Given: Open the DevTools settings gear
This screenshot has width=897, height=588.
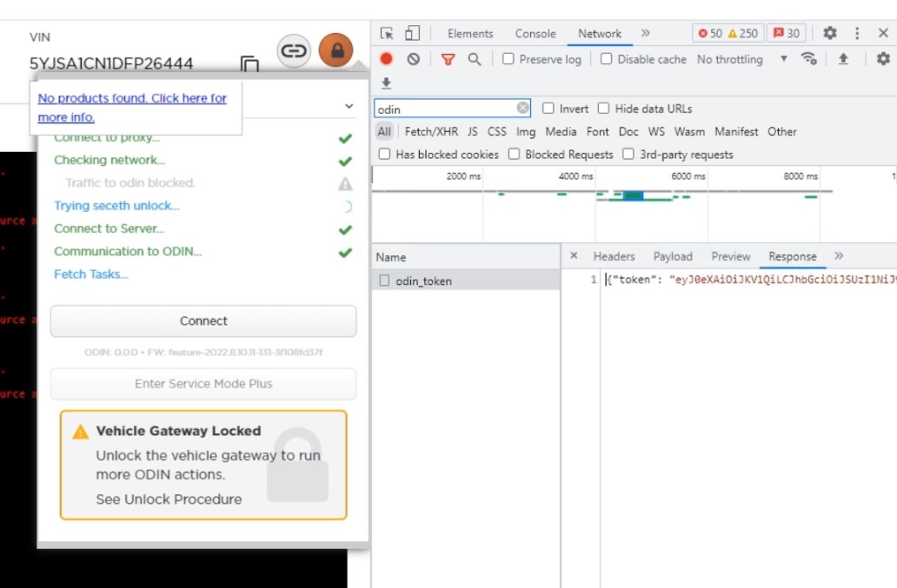Looking at the screenshot, I should (x=830, y=33).
